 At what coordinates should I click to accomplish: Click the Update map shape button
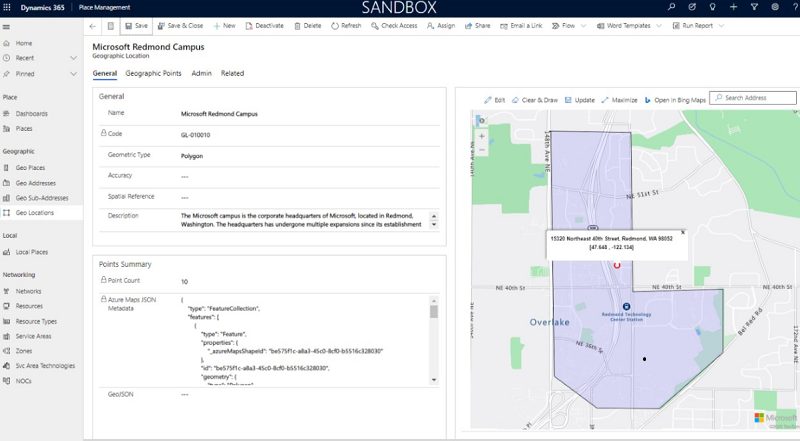pyautogui.click(x=579, y=100)
